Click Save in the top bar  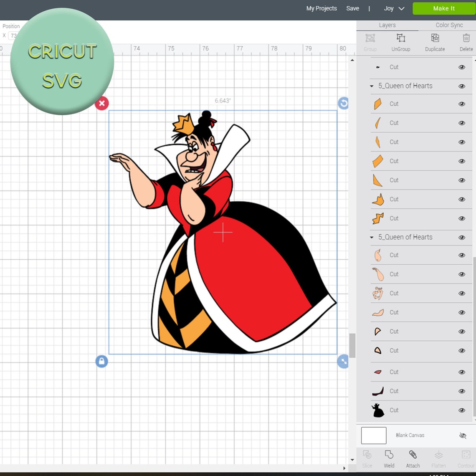pyautogui.click(x=353, y=8)
